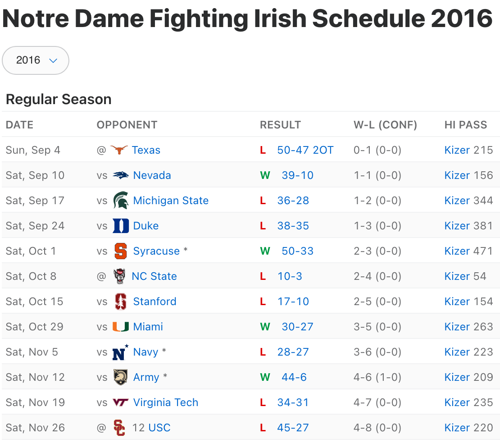Open the Michigan State team link

pyautogui.click(x=171, y=201)
